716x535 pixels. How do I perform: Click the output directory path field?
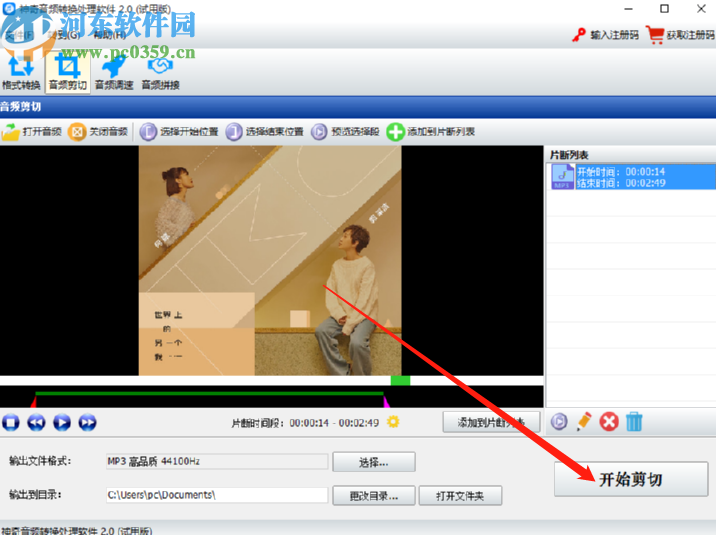pos(217,495)
